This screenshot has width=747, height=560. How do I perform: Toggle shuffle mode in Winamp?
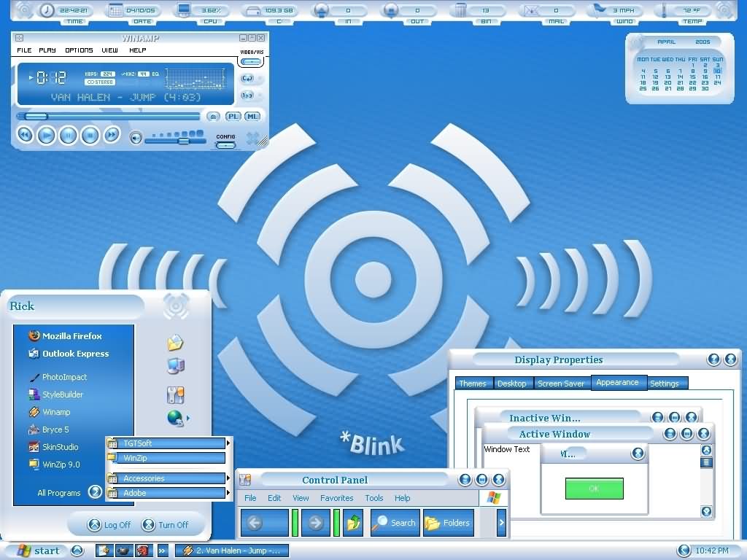247,96
